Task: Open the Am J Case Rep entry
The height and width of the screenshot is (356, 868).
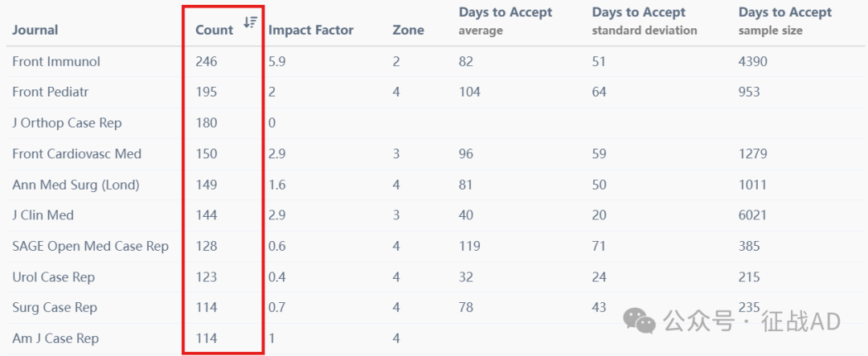Action: tap(55, 338)
